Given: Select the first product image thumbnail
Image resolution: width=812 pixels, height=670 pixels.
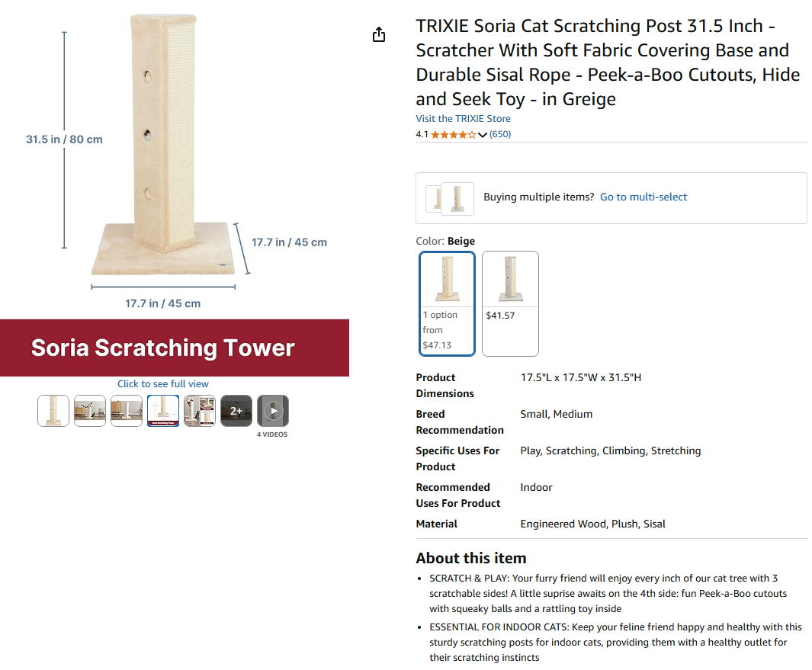Looking at the screenshot, I should (53, 411).
